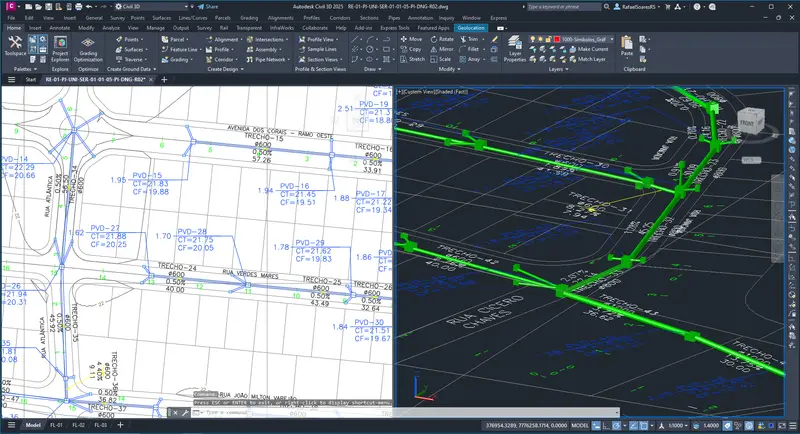This screenshot has width=800, height=434.
Task: Switch to the FL-01 layout tab
Action: (56, 425)
